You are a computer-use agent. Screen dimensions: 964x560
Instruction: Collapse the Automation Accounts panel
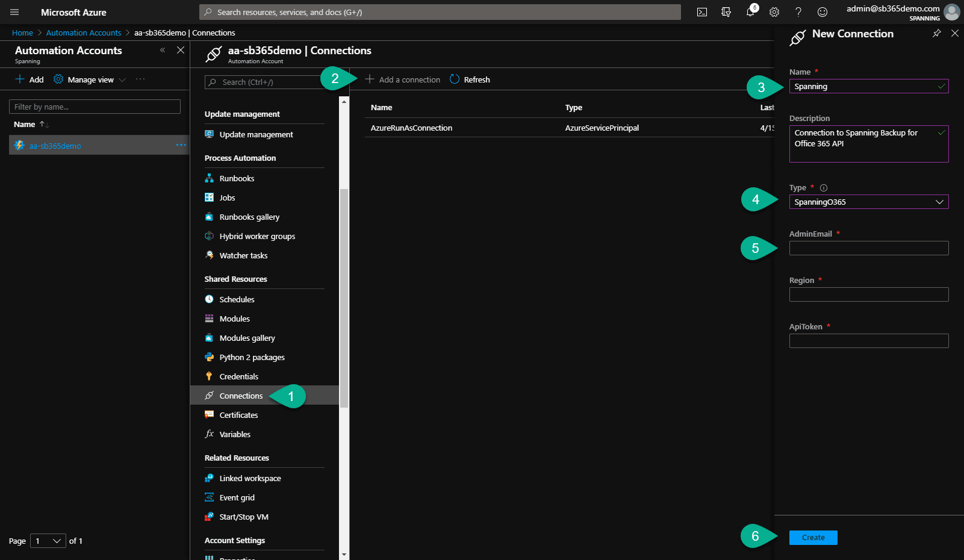[x=163, y=50]
